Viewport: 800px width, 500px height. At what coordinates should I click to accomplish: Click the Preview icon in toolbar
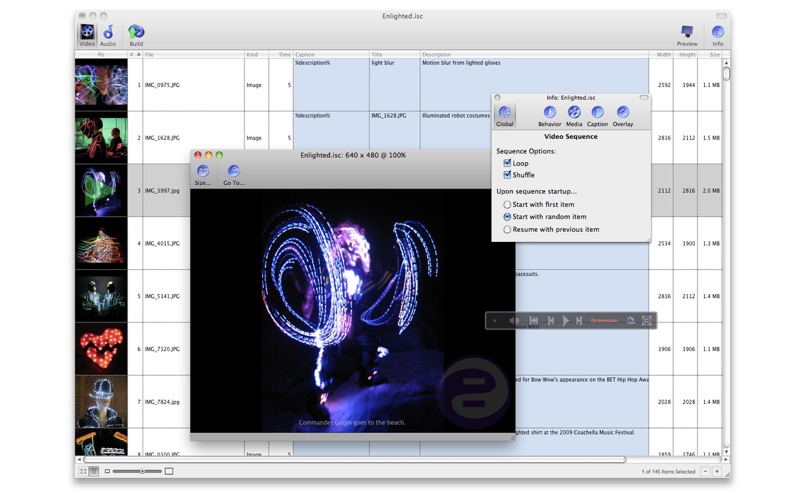[687, 35]
